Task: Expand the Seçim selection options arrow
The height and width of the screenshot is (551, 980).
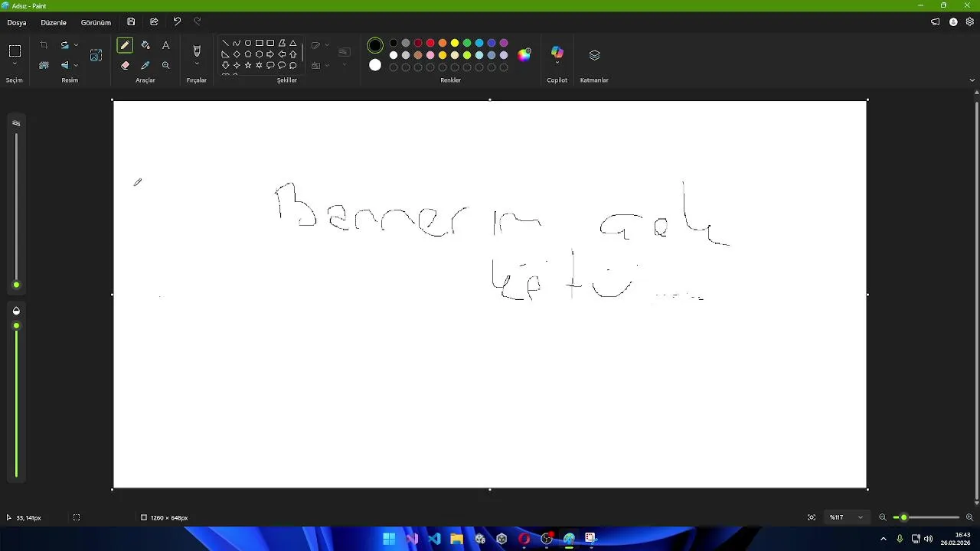Action: point(15,64)
